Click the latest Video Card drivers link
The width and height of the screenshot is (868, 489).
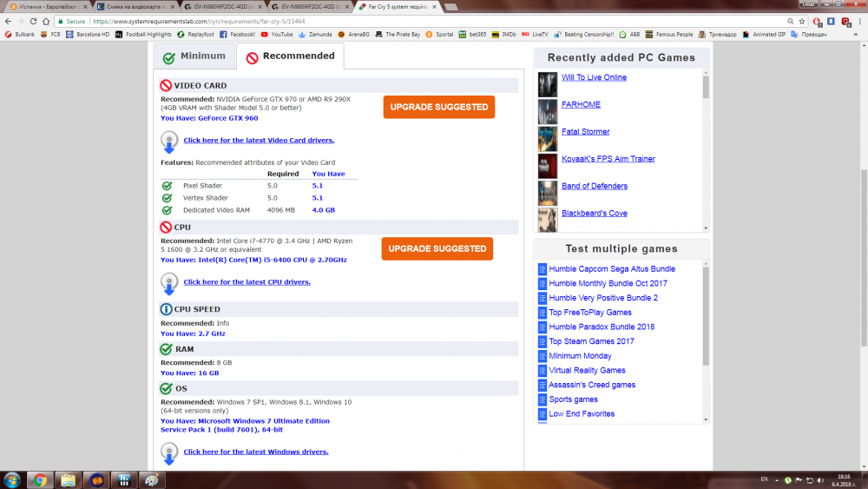click(259, 140)
